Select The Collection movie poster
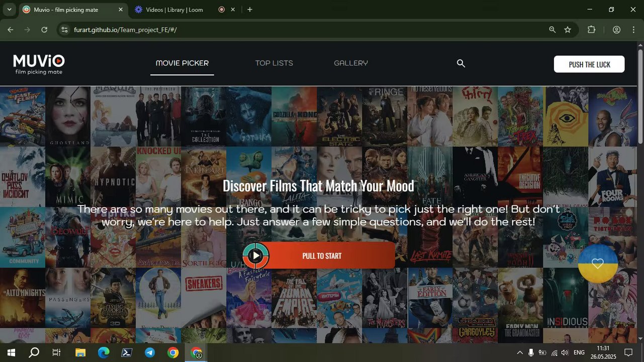 pos(204,117)
